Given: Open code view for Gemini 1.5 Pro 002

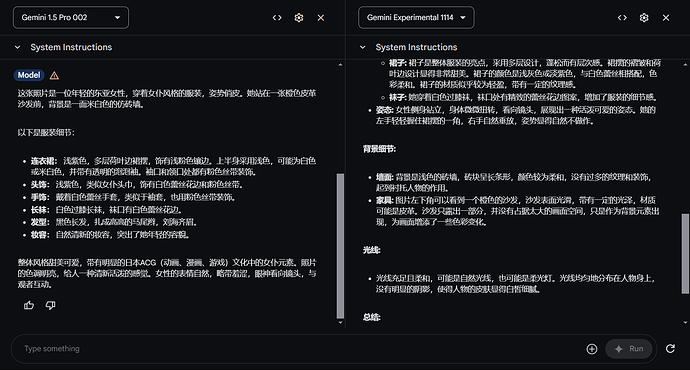Looking at the screenshot, I should point(277,18).
